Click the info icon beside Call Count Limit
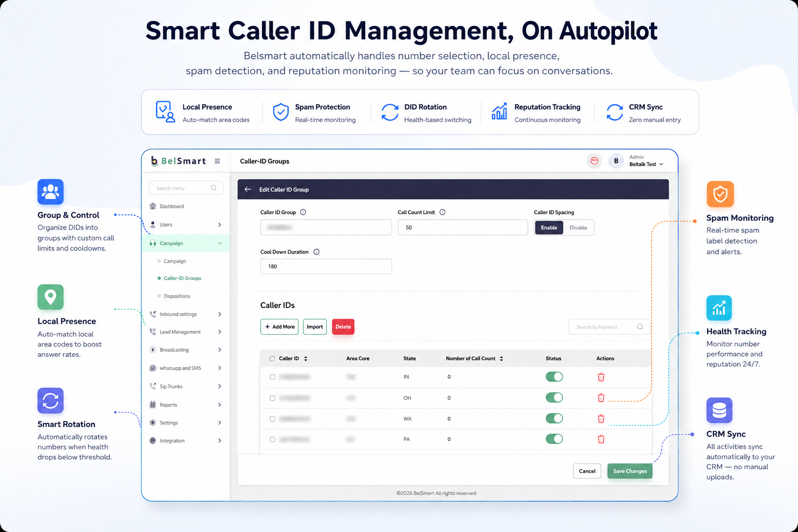Viewport: 798px width, 532px height. [442, 212]
